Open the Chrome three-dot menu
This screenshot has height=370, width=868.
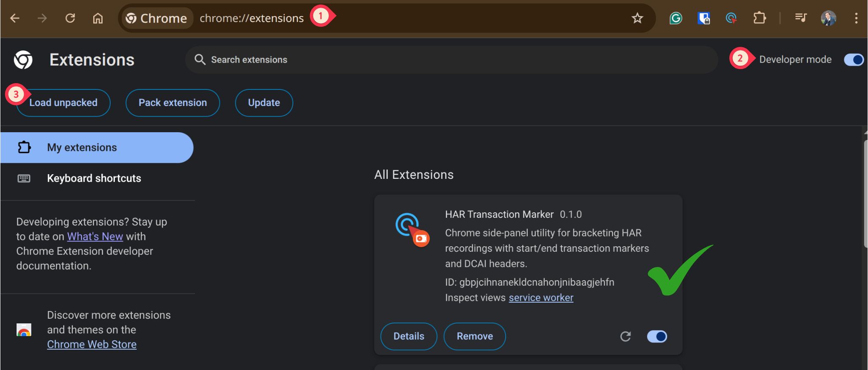856,18
